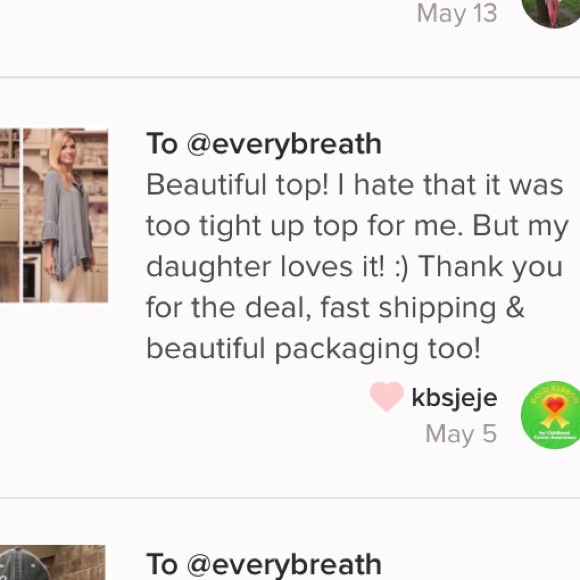The width and height of the screenshot is (580, 580).
Task: Open the gray tunic top listing thumbnail
Action: tap(65, 215)
